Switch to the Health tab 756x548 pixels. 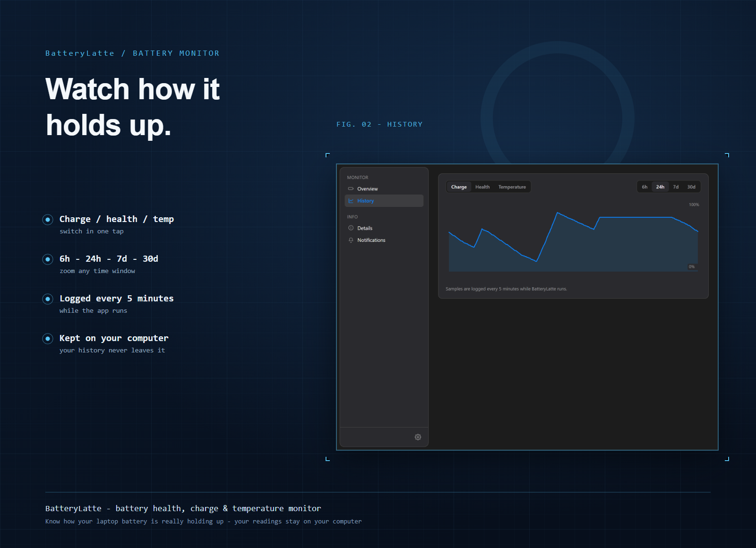pos(482,187)
